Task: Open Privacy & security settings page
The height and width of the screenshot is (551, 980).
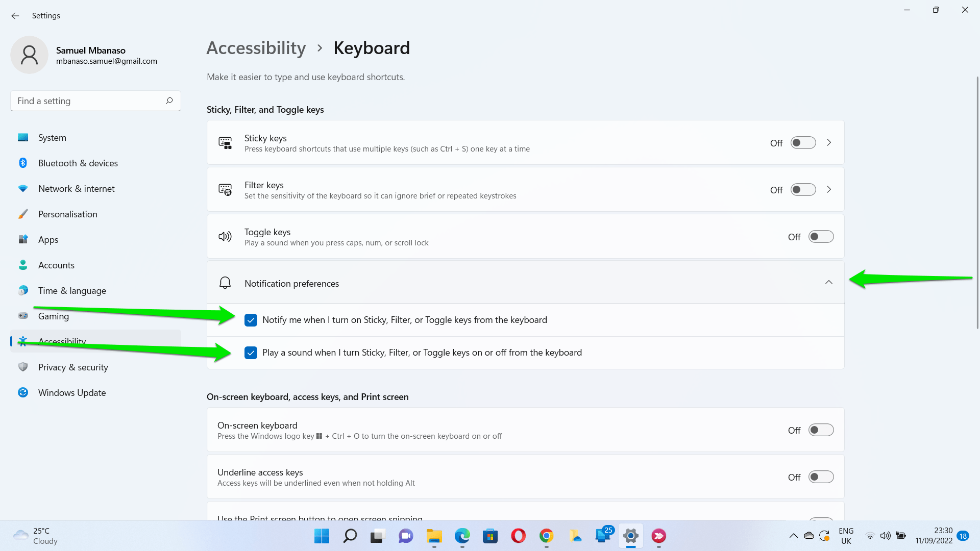Action: point(73,367)
